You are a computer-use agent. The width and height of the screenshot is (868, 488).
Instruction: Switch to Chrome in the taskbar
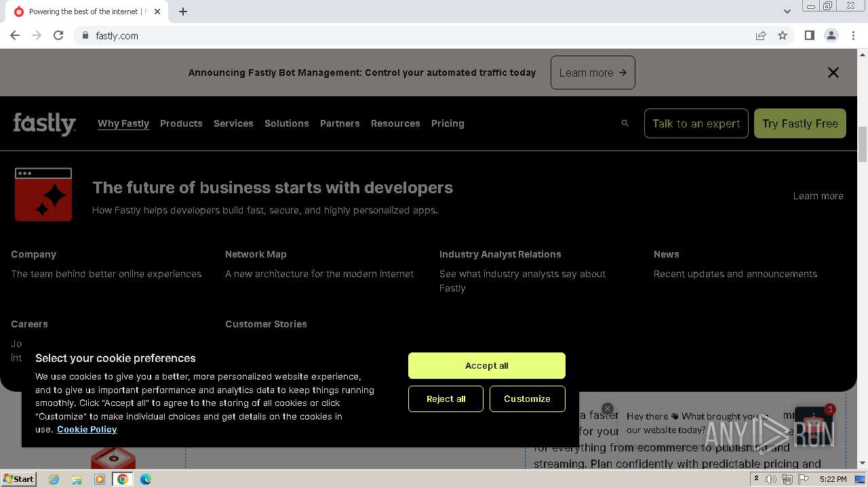[x=123, y=479]
